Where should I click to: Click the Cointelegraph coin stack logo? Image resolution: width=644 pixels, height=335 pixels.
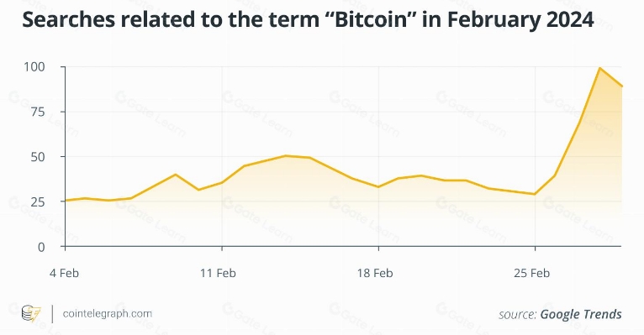31,314
